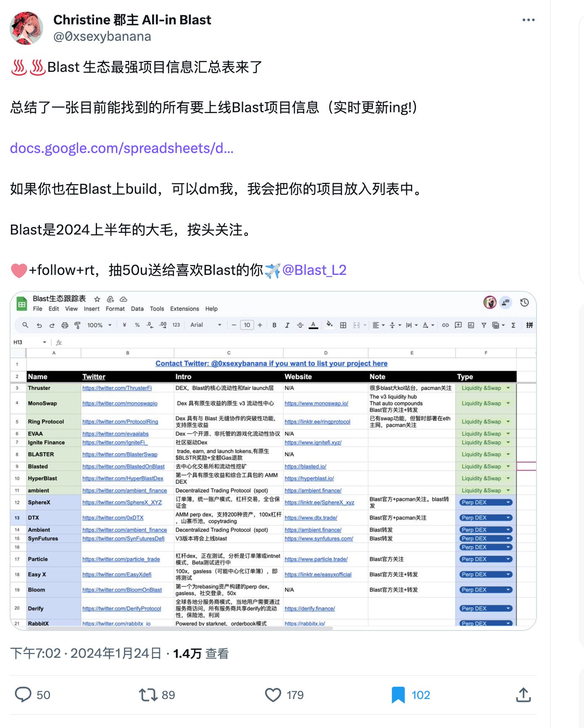Open the https://blasted.io/ website link
This screenshot has height=728, width=584.
tap(305, 467)
